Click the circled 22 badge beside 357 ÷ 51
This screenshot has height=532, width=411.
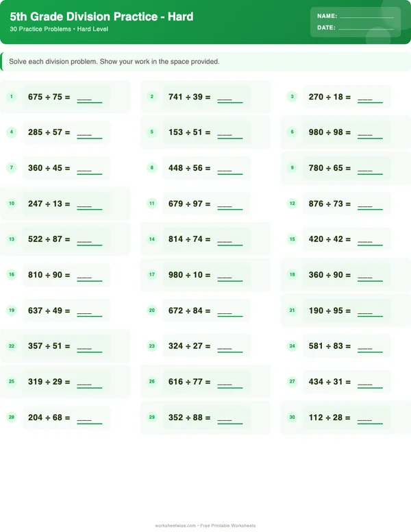pos(12,346)
